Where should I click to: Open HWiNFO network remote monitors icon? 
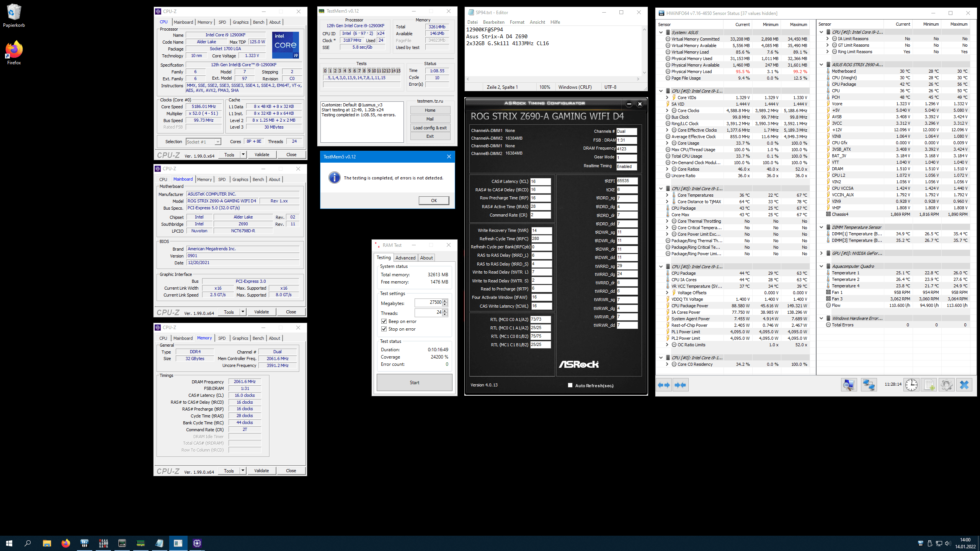tap(869, 385)
